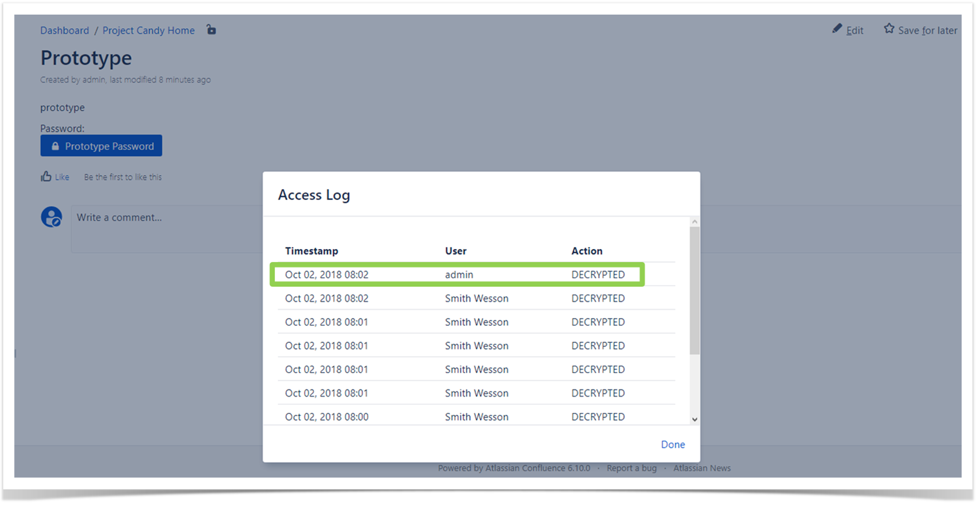
Task: Click the Access Log scrollbar thumb
Action: click(x=695, y=291)
